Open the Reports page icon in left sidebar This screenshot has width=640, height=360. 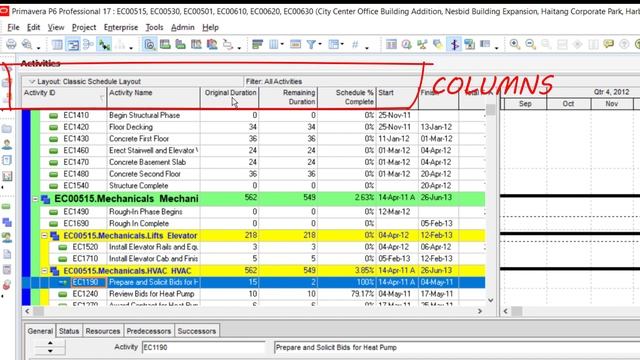tap(7, 160)
